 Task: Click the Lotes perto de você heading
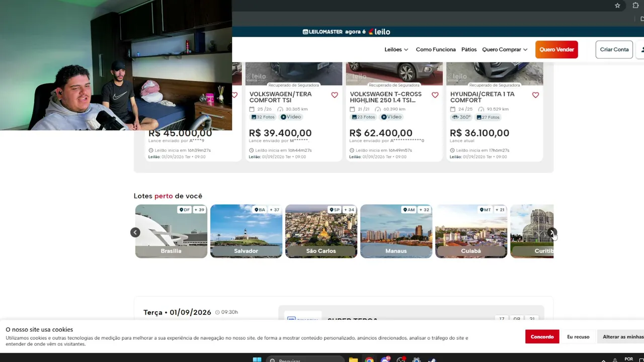pyautogui.click(x=168, y=196)
